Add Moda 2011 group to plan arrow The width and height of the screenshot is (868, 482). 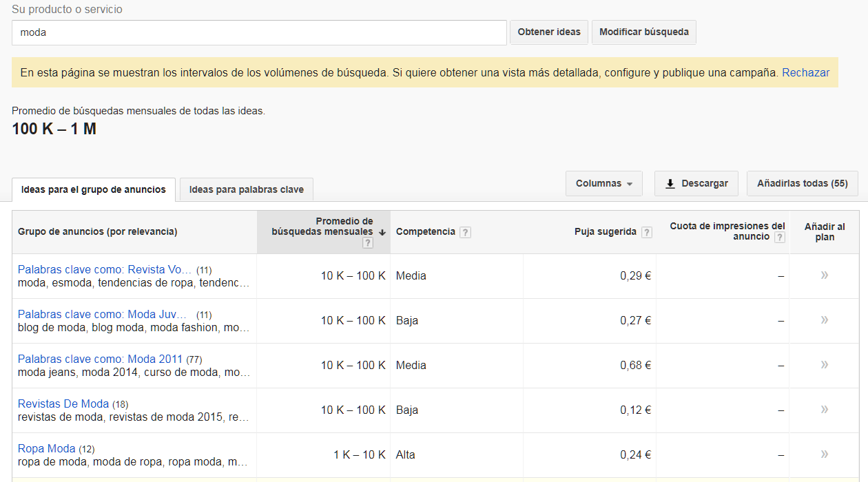[x=824, y=365]
